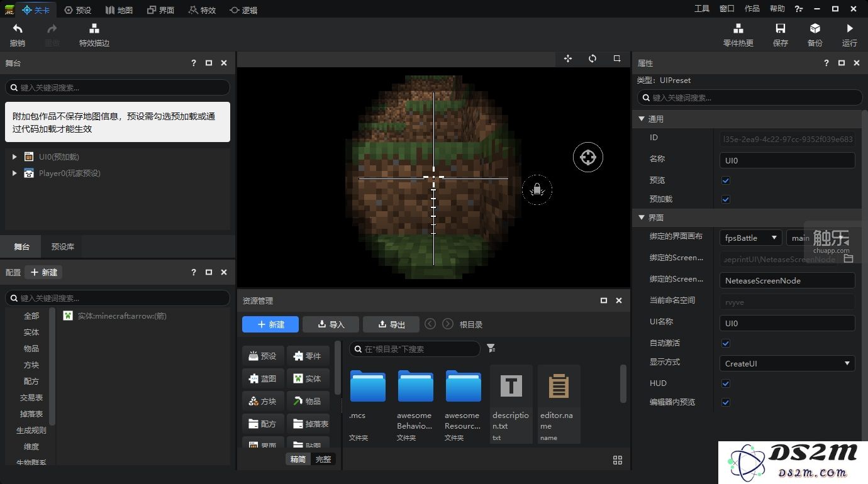Open the 界面 top tab
868x484 pixels.
click(x=160, y=9)
